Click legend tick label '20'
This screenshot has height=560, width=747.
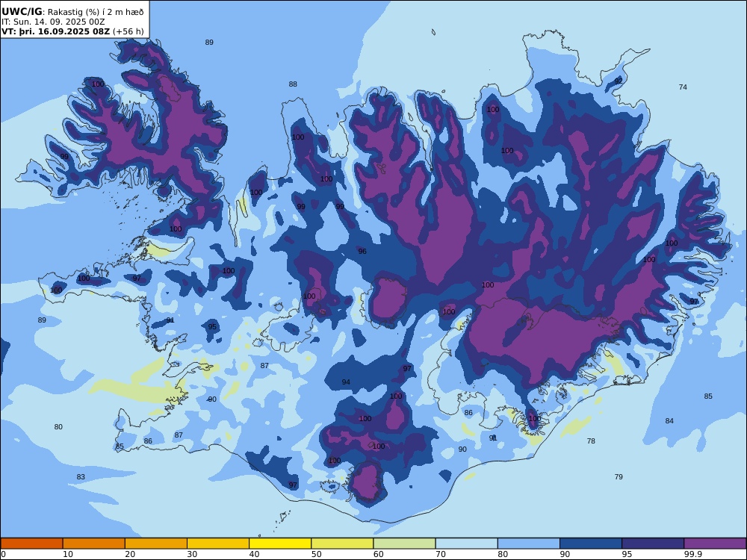click(130, 554)
